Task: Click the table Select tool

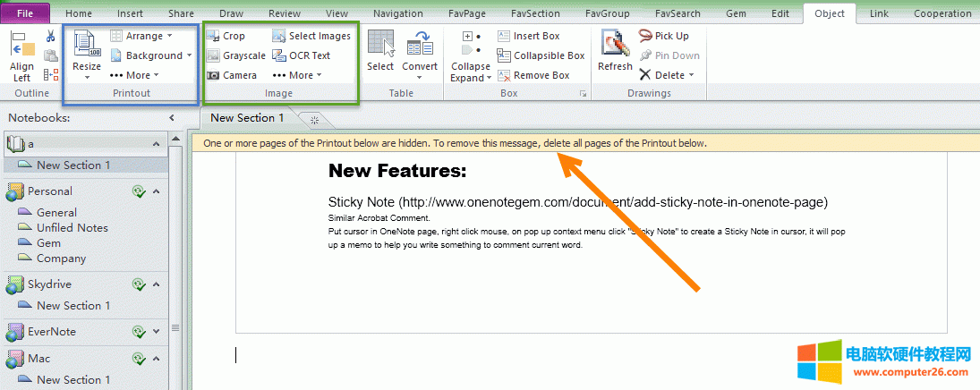Action: pyautogui.click(x=380, y=51)
